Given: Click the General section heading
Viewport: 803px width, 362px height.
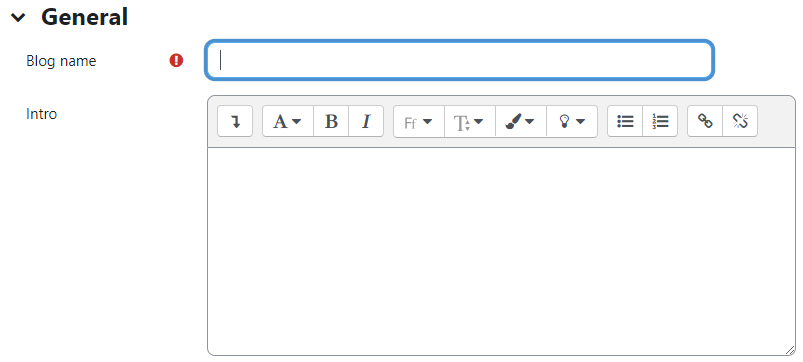Looking at the screenshot, I should [x=84, y=17].
